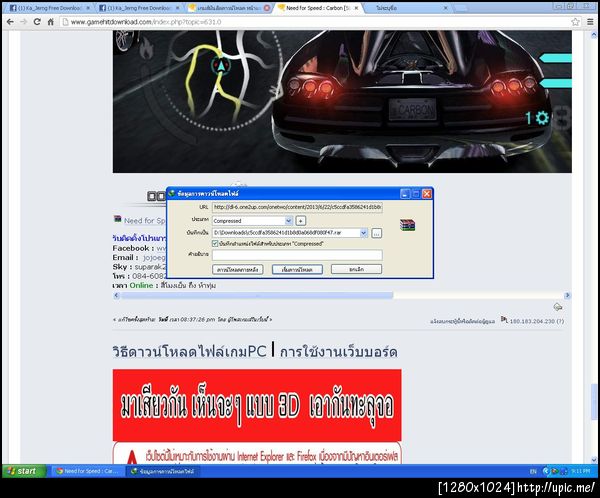Click the Download Later button in dialog
The image size is (600, 498).
238,269
